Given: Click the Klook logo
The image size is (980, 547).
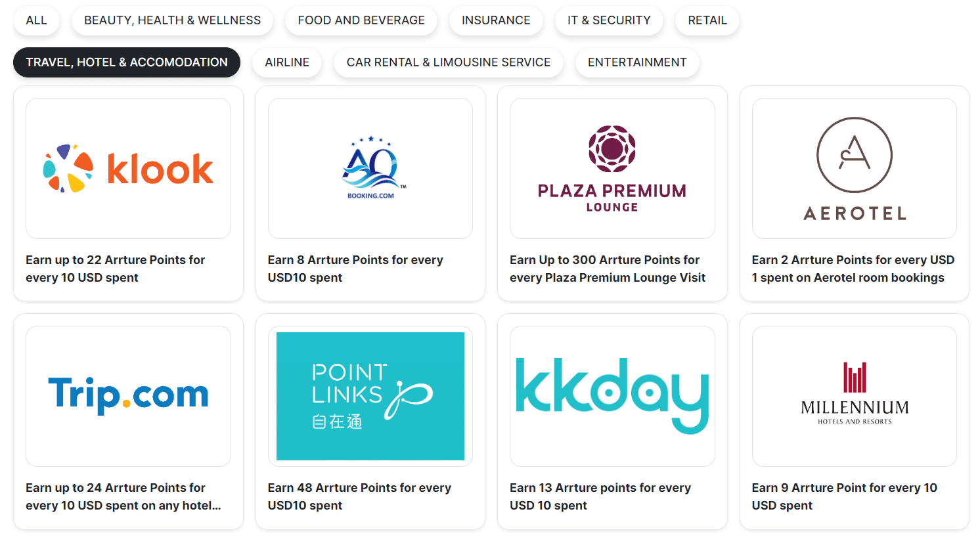Looking at the screenshot, I should (128, 169).
